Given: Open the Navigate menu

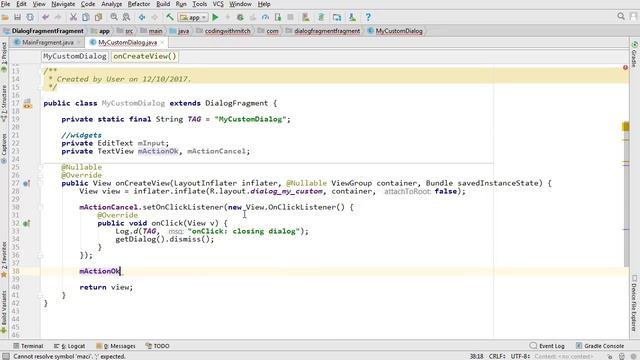Looking at the screenshot, I should 63,4.
